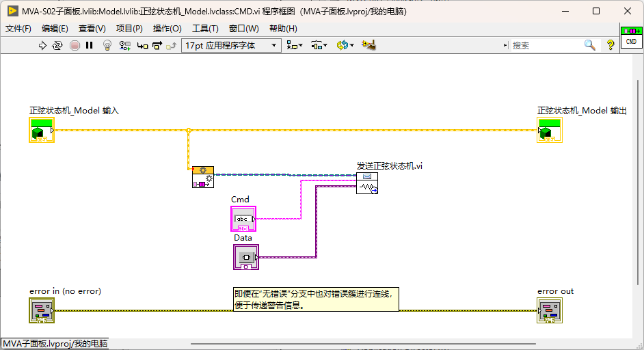Select the Cmd string terminal
This screenshot has height=350, width=644.
(243, 219)
